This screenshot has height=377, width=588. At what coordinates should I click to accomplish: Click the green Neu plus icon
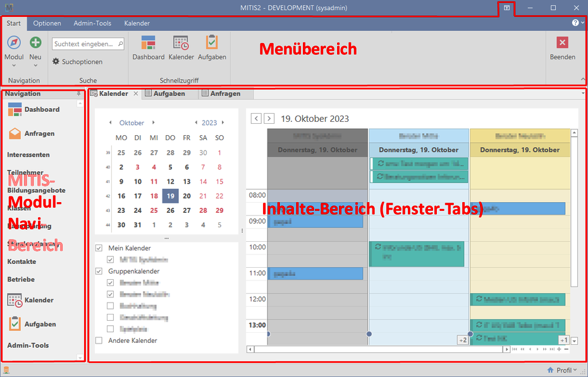[x=35, y=44]
